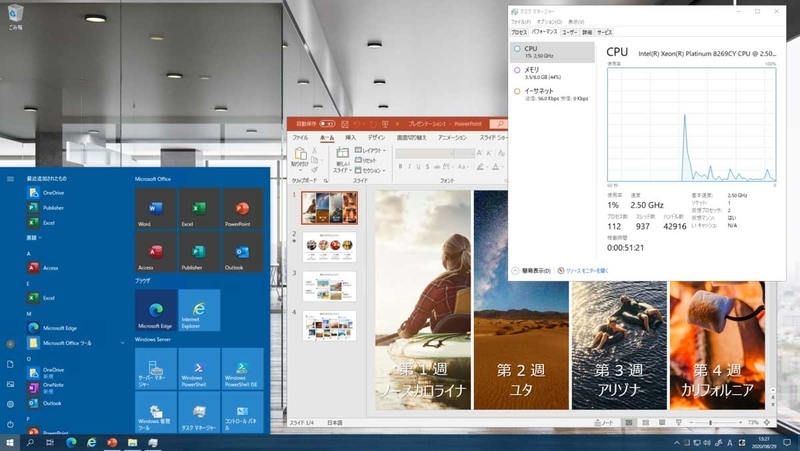Screen dimensions: 800x451
Task: Switch to the プロセス tab in Task Manager
Action: (x=518, y=32)
